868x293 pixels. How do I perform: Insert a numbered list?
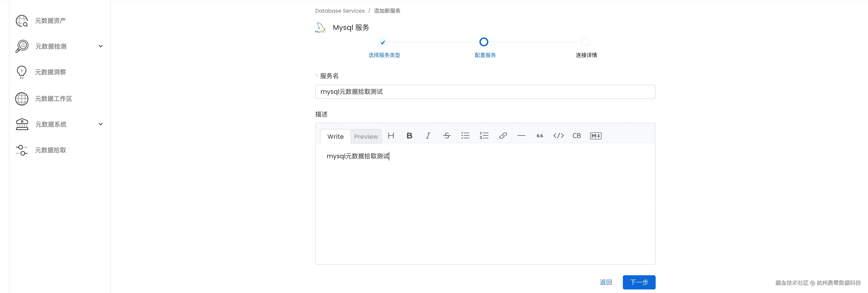pyautogui.click(x=484, y=136)
